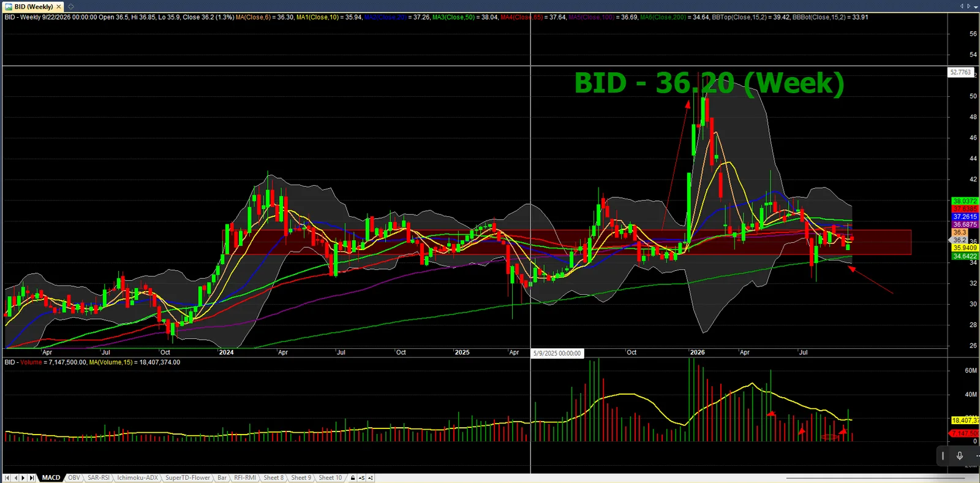Select the BID (Weekly) document tab
The image size is (980, 483).
click(x=33, y=7)
